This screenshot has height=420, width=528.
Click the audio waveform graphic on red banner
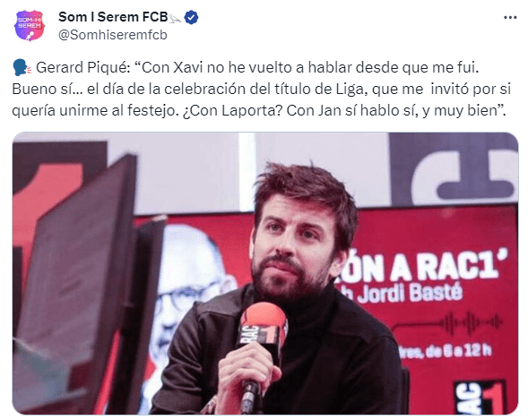tap(473, 322)
